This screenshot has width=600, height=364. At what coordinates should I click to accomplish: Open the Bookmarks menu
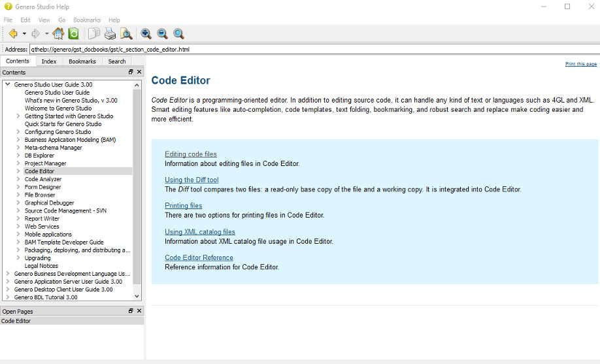87,20
